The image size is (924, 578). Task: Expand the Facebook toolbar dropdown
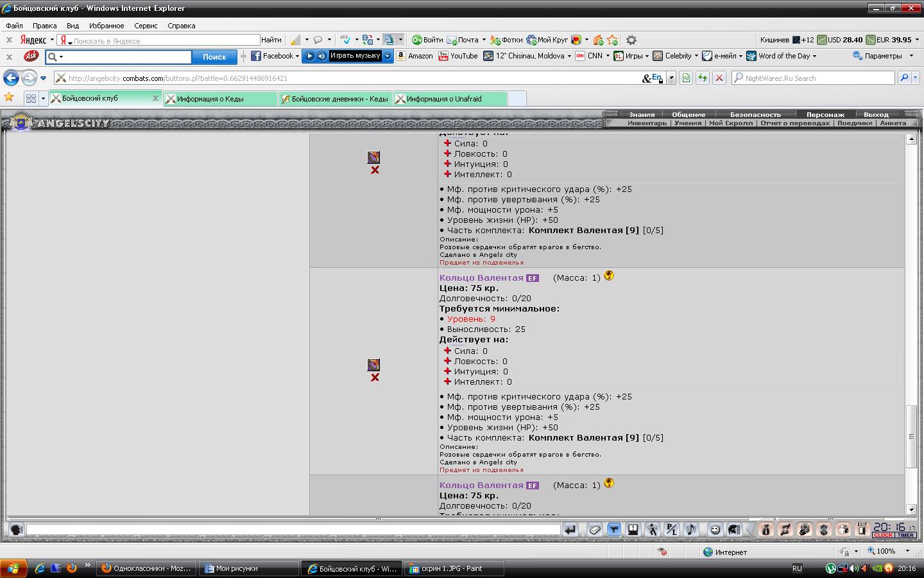pos(297,57)
